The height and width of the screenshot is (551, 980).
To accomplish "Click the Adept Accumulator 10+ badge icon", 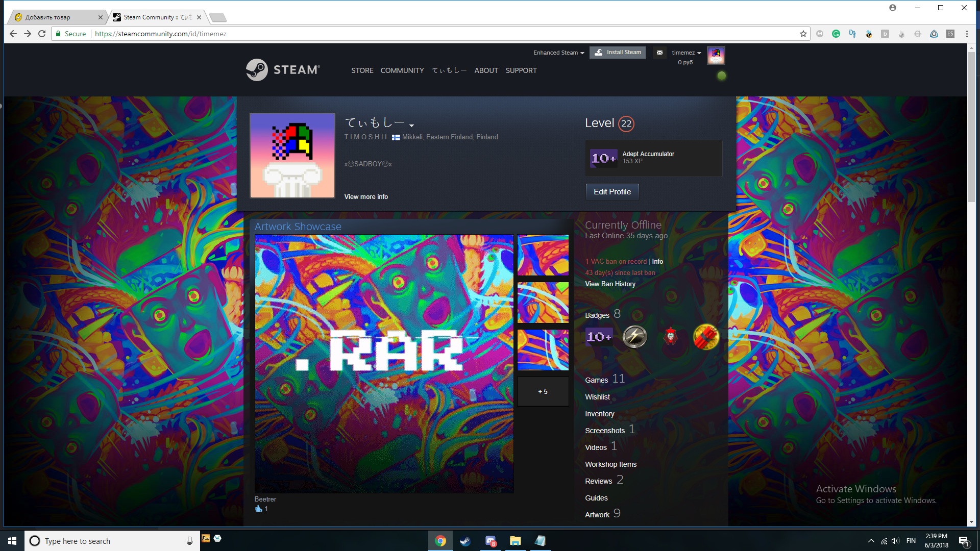I will [x=603, y=158].
